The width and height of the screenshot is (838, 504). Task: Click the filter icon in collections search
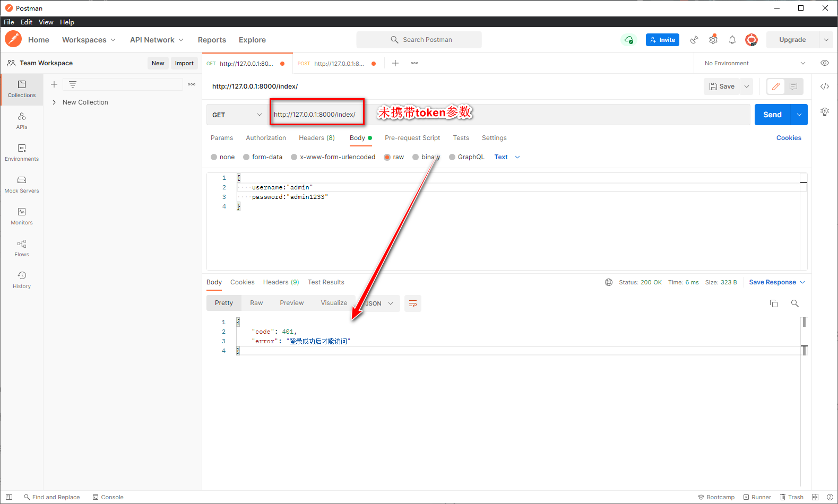pos(73,84)
